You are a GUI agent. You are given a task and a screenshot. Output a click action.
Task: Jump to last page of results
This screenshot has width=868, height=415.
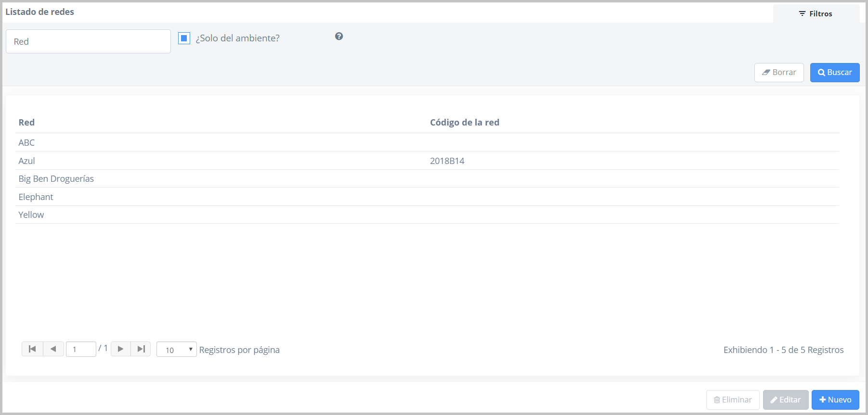pos(141,349)
